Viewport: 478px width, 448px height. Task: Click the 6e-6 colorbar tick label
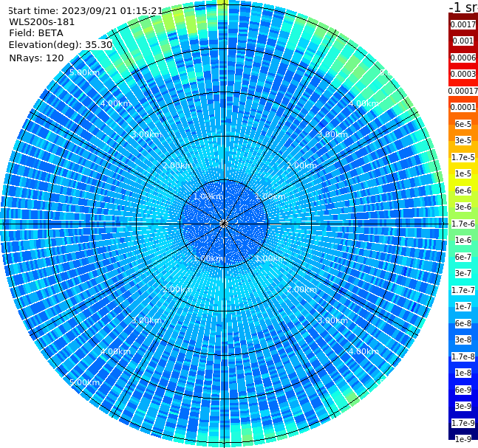463,190
